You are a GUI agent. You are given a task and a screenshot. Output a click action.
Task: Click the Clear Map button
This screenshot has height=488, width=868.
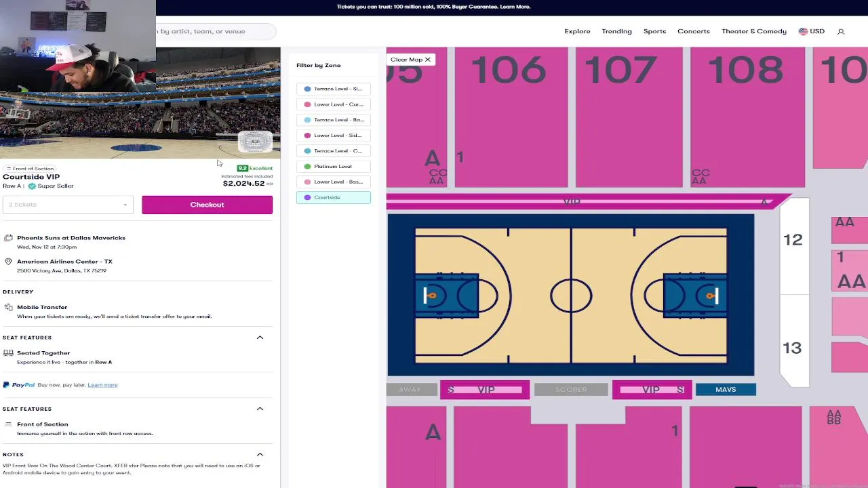411,60
